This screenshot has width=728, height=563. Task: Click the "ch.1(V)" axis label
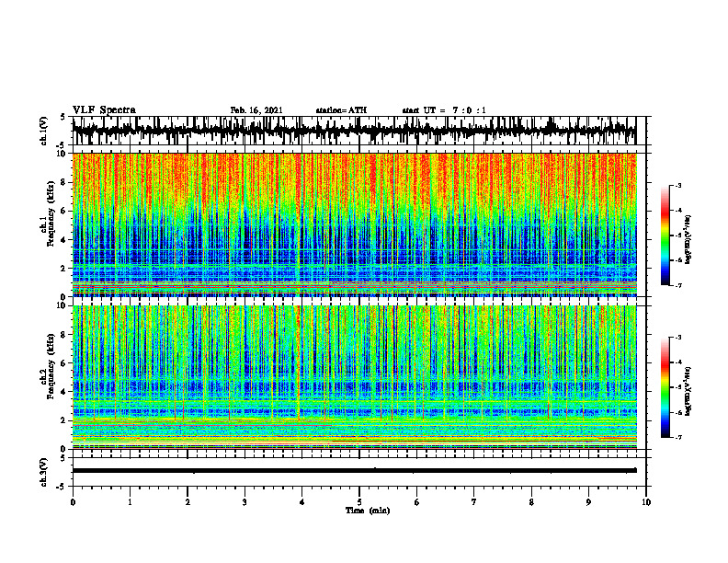pyautogui.click(x=44, y=131)
